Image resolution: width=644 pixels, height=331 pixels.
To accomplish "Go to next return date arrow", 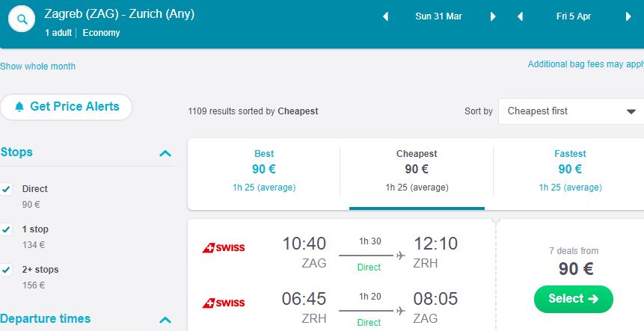I will pos(628,16).
